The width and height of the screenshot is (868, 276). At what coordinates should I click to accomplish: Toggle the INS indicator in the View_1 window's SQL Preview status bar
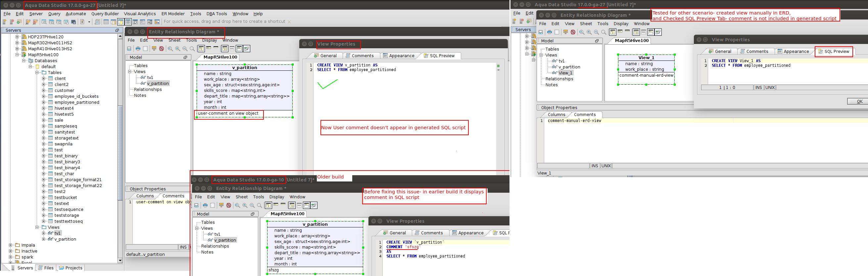[x=758, y=88]
